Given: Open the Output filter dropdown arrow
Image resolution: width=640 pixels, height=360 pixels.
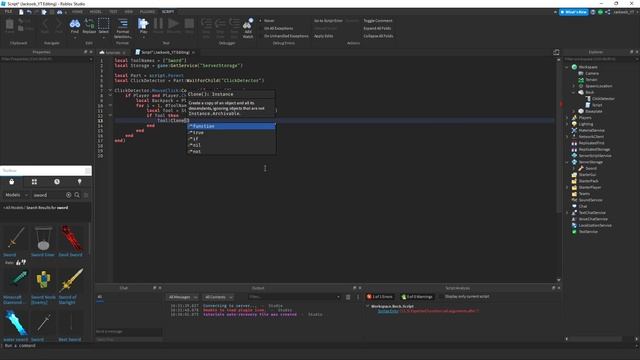Looking at the screenshot, I should 338,297.
